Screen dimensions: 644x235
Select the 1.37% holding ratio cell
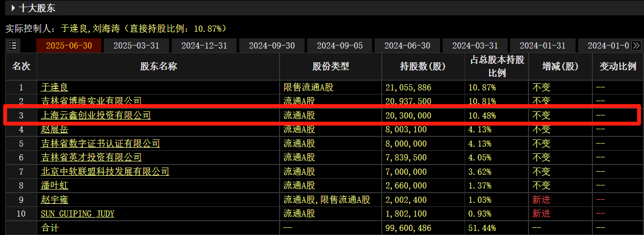(x=480, y=185)
